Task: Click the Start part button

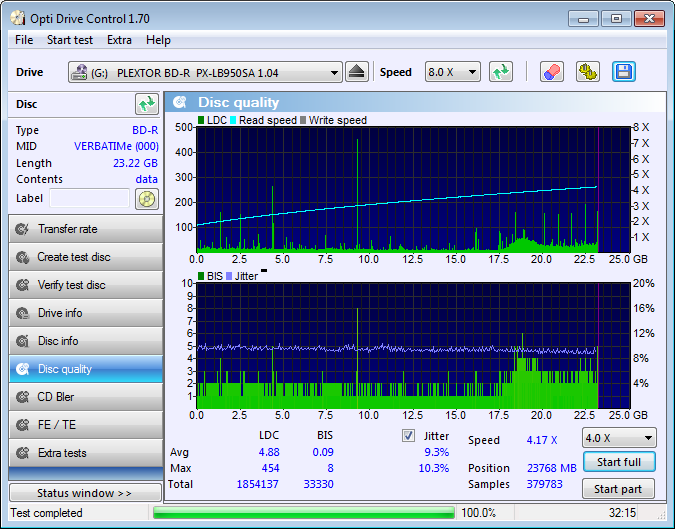Action: [618, 489]
